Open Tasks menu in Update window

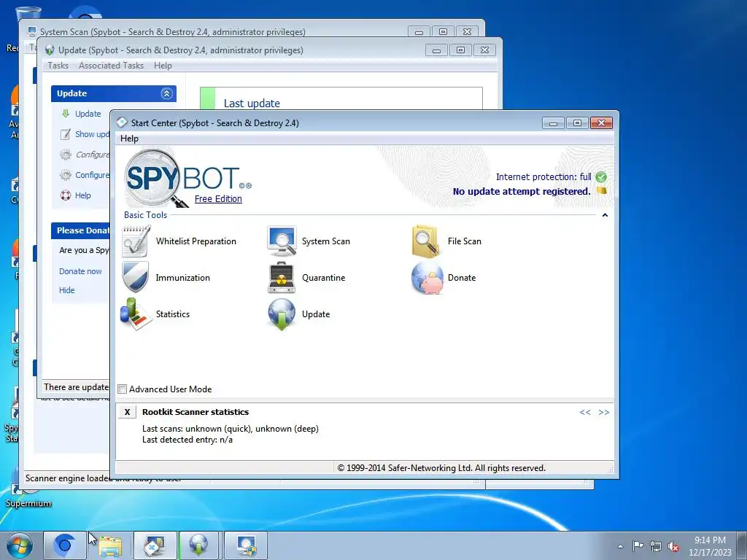[x=58, y=66]
